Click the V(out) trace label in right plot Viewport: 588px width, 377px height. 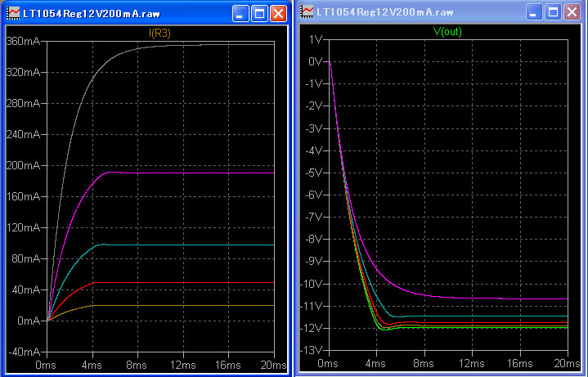447,31
